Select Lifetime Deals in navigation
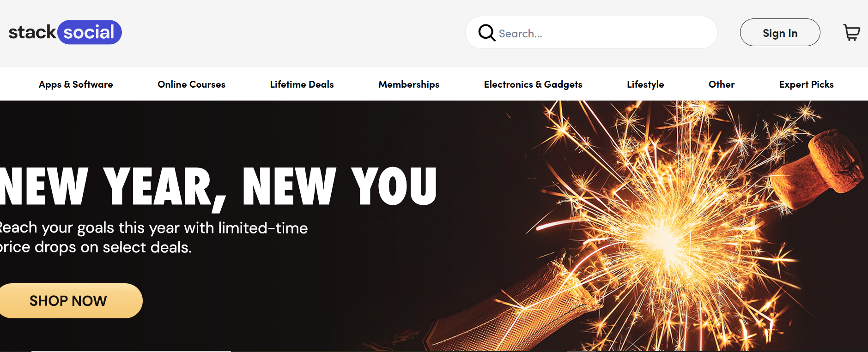868x352 pixels. [302, 84]
